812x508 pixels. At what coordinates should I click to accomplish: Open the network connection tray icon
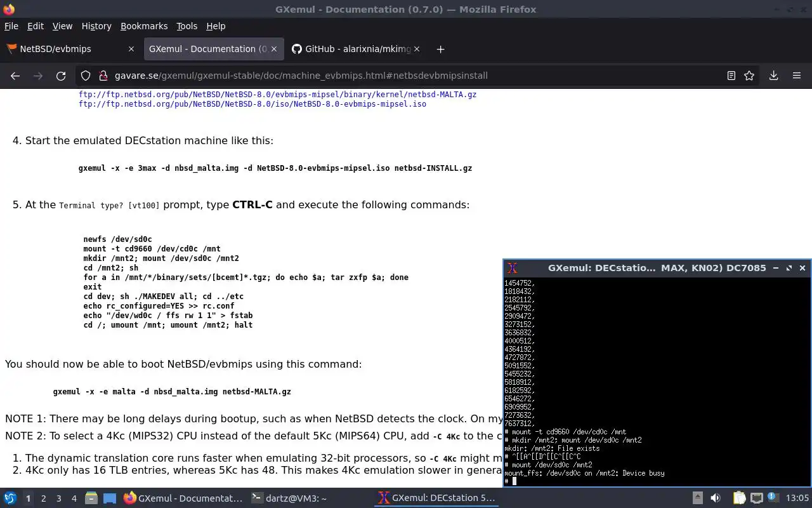click(x=756, y=498)
